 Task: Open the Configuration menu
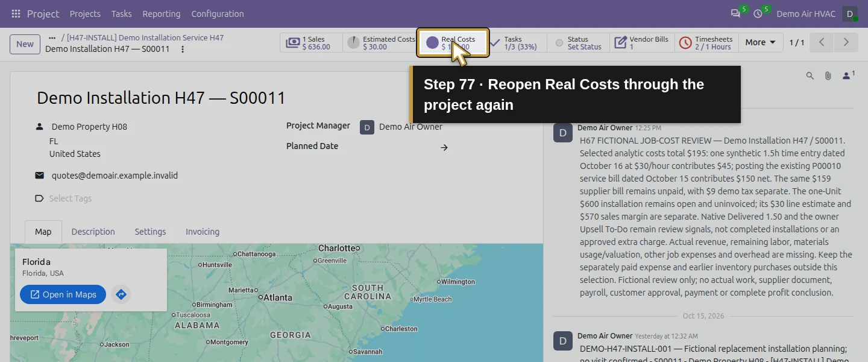(218, 13)
